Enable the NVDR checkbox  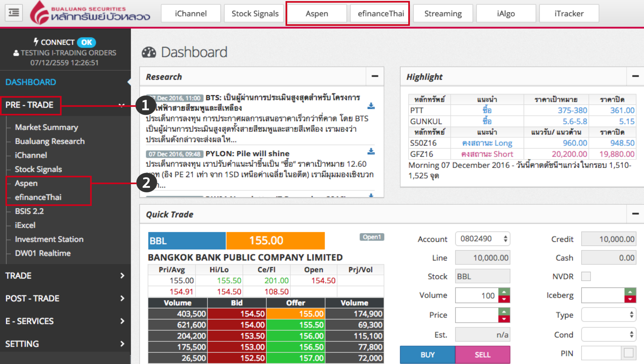pos(586,276)
